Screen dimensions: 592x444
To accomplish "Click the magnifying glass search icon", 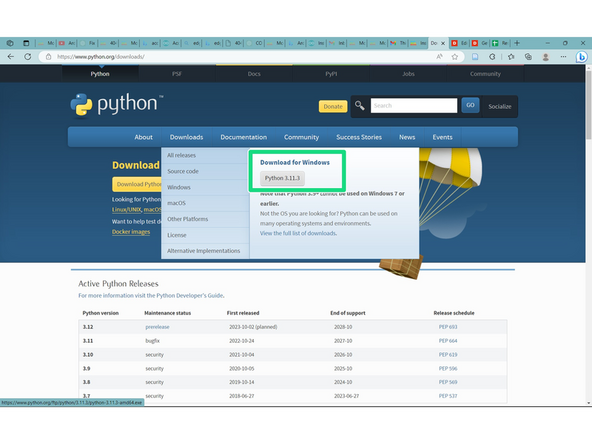I will coord(359,106).
